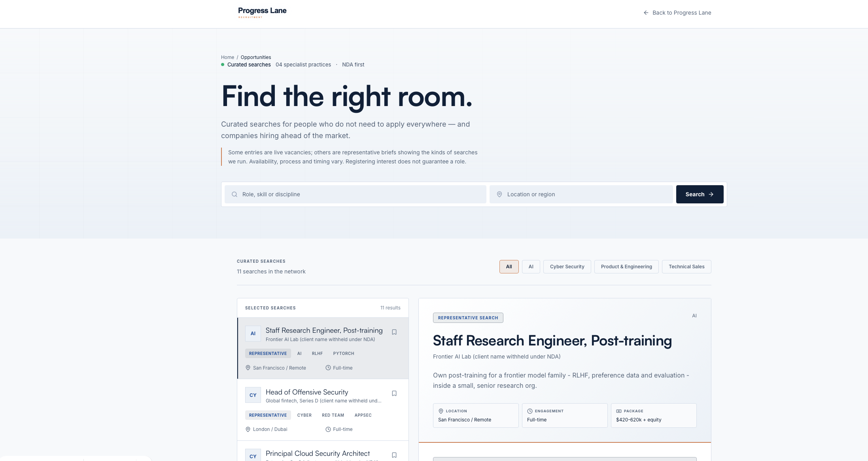868x461 pixels.
Task: Click the PYTORCH tag
Action: pos(344,353)
